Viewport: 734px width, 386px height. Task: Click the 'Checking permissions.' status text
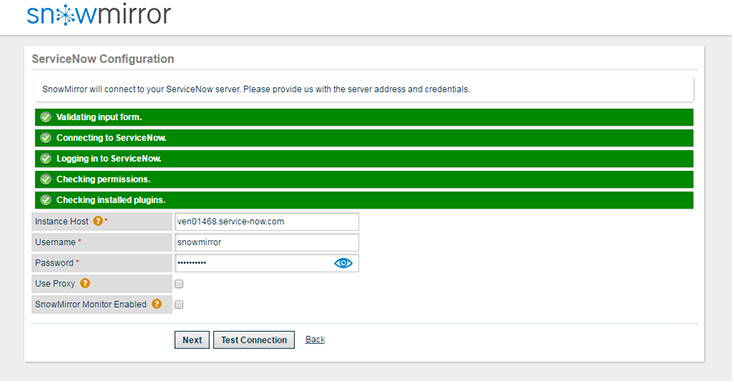(x=103, y=179)
